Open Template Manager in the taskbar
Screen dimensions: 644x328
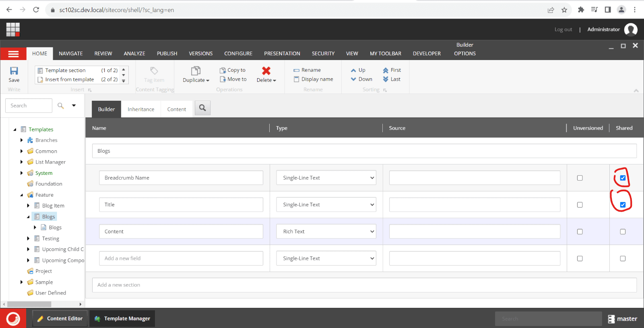[x=122, y=318]
